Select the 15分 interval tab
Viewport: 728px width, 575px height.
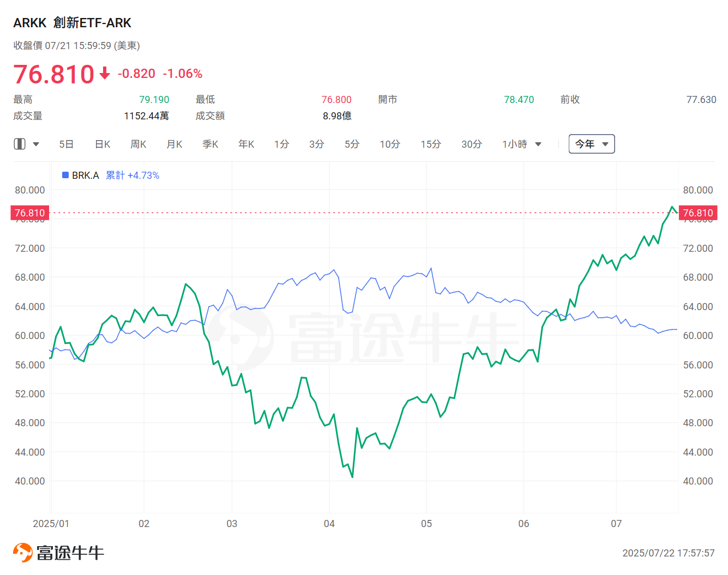point(431,144)
